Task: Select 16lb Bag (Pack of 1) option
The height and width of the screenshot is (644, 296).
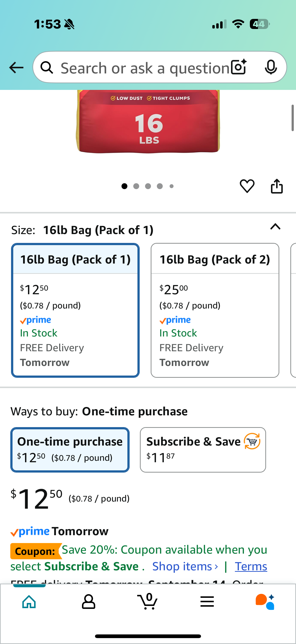Action: pyautogui.click(x=75, y=310)
